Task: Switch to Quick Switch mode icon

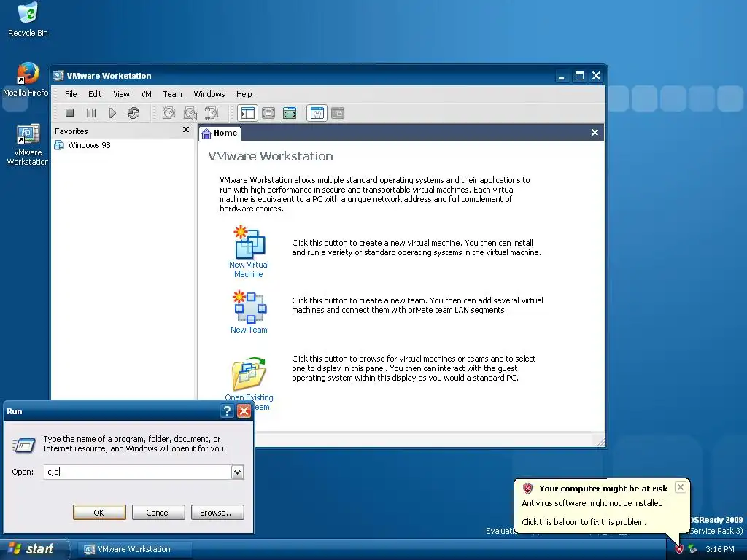Action: click(268, 113)
